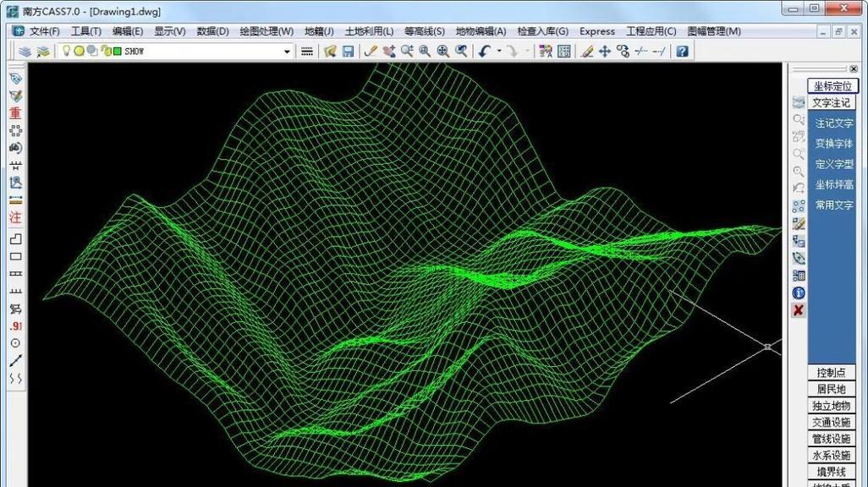
Task: Close the right side panel with small X
Action: [x=854, y=69]
